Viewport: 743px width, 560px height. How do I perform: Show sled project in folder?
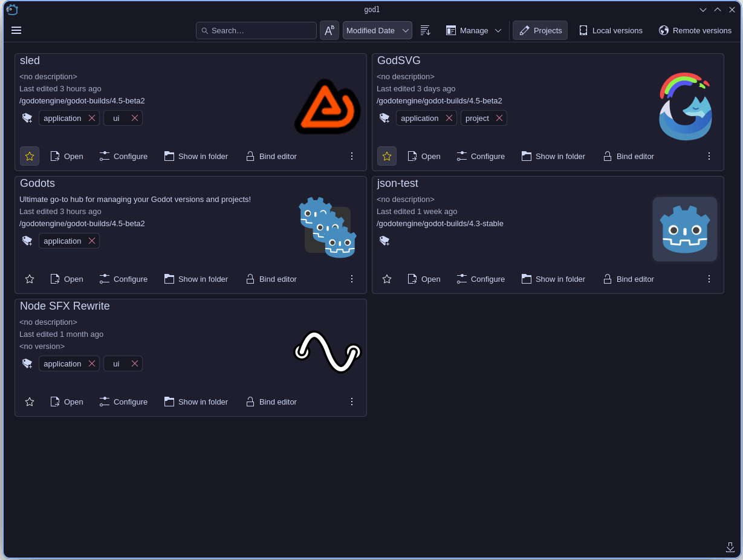click(196, 156)
